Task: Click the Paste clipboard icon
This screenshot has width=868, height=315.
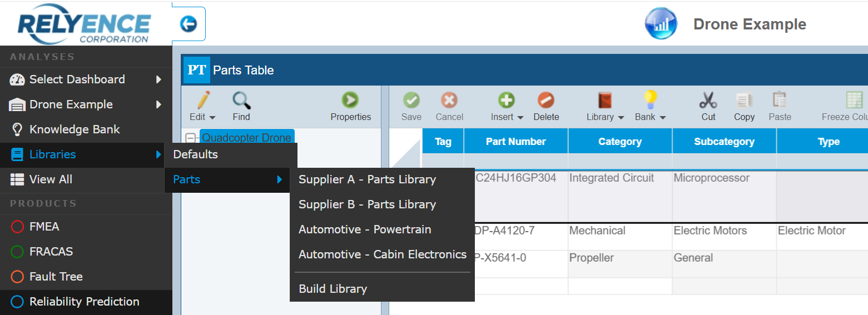Action: [780, 100]
